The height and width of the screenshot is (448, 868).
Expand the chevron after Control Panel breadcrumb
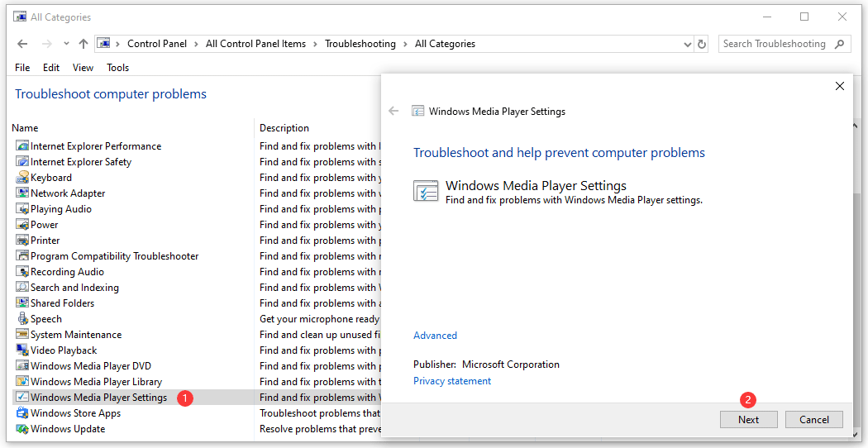tap(196, 44)
